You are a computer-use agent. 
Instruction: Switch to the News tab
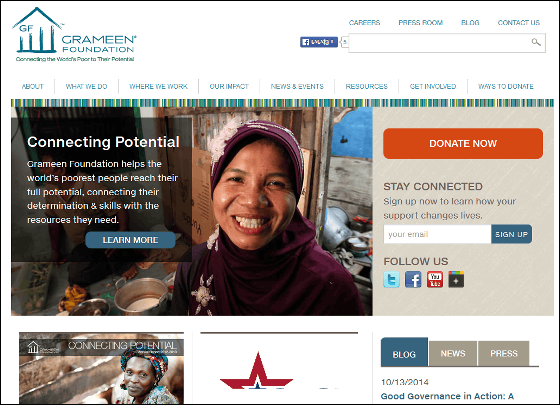[453, 353]
